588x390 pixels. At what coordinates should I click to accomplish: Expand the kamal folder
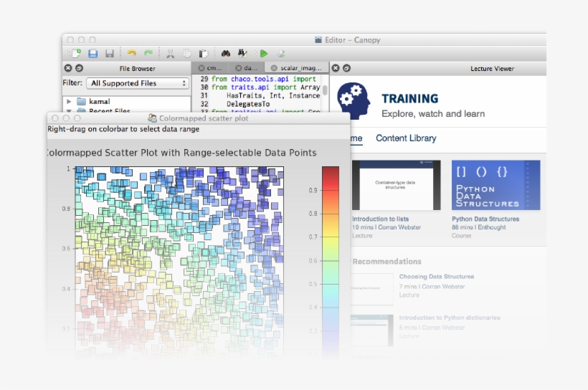69,101
